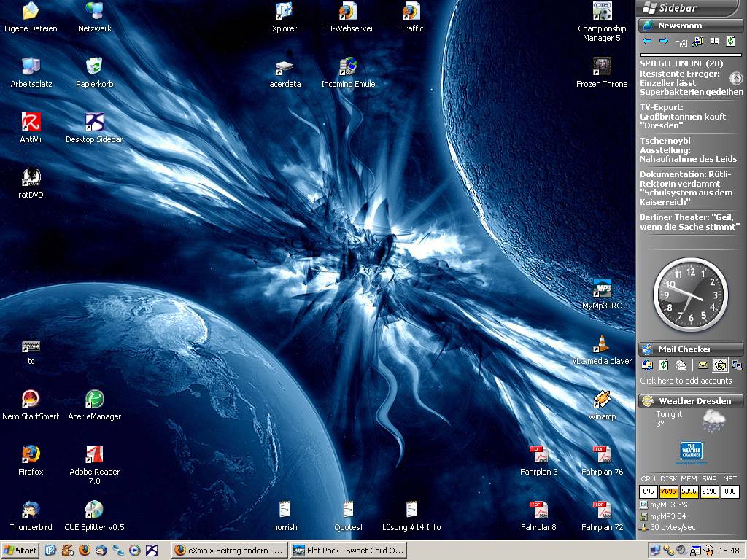Image resolution: width=747 pixels, height=560 pixels.
Task: Open the Acer eManager shortcut
Action: click(x=94, y=405)
